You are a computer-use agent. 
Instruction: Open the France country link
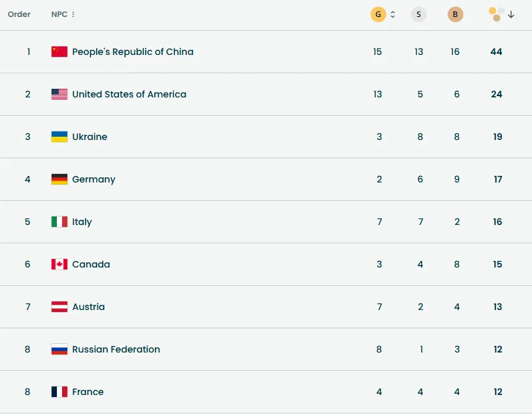(88, 392)
